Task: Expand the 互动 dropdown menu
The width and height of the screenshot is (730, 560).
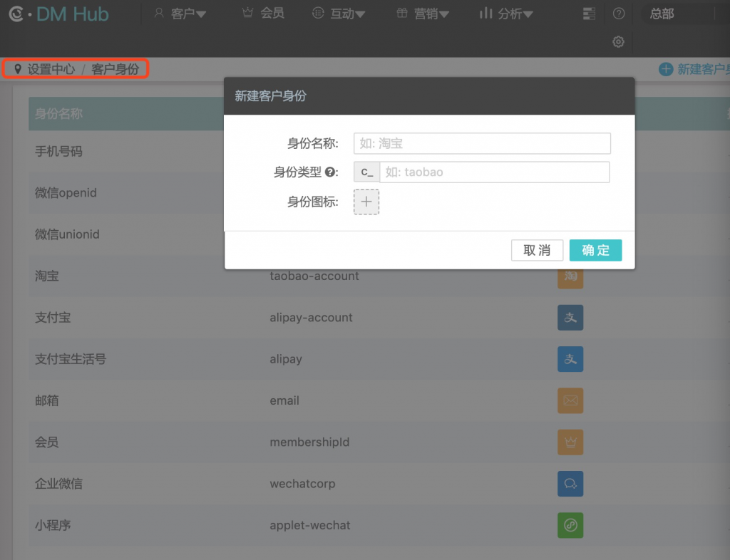Action: click(339, 14)
